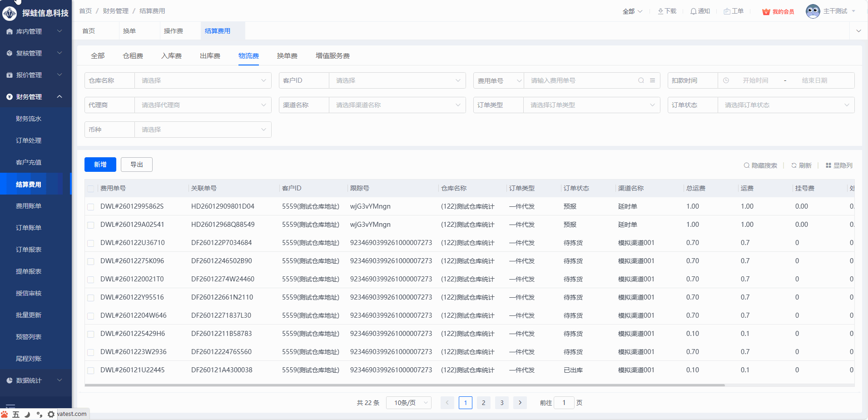Click the 我的会员 crown icon
The height and width of the screenshot is (420, 868).
[766, 12]
